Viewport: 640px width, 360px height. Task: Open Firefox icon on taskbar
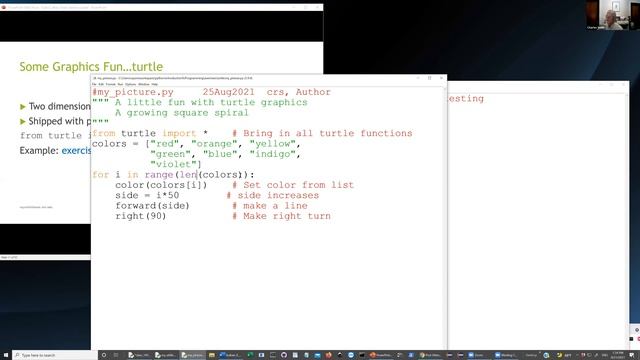coord(329,355)
